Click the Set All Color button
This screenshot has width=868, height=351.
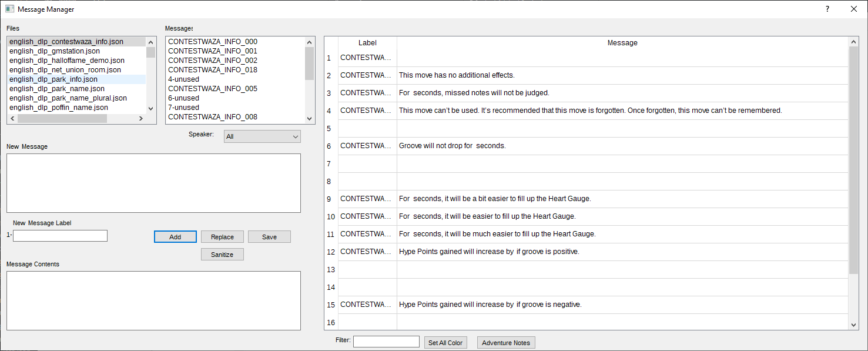(x=445, y=343)
